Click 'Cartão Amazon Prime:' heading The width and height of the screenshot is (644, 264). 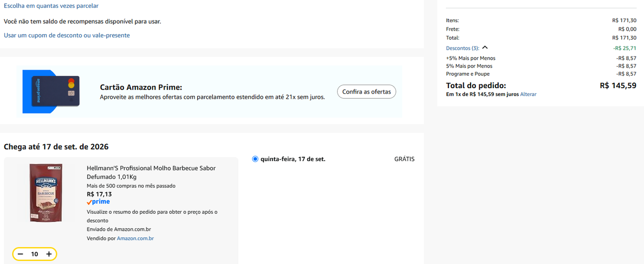coord(141,88)
